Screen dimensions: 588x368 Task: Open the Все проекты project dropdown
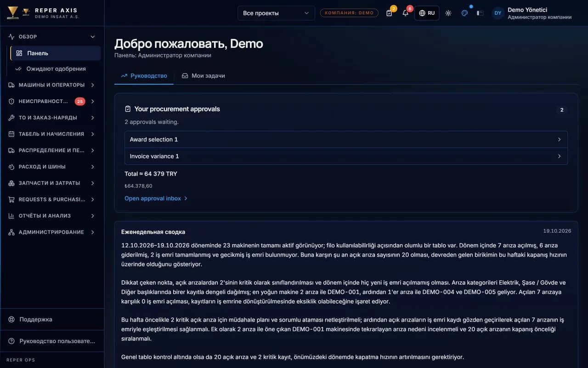tap(276, 13)
